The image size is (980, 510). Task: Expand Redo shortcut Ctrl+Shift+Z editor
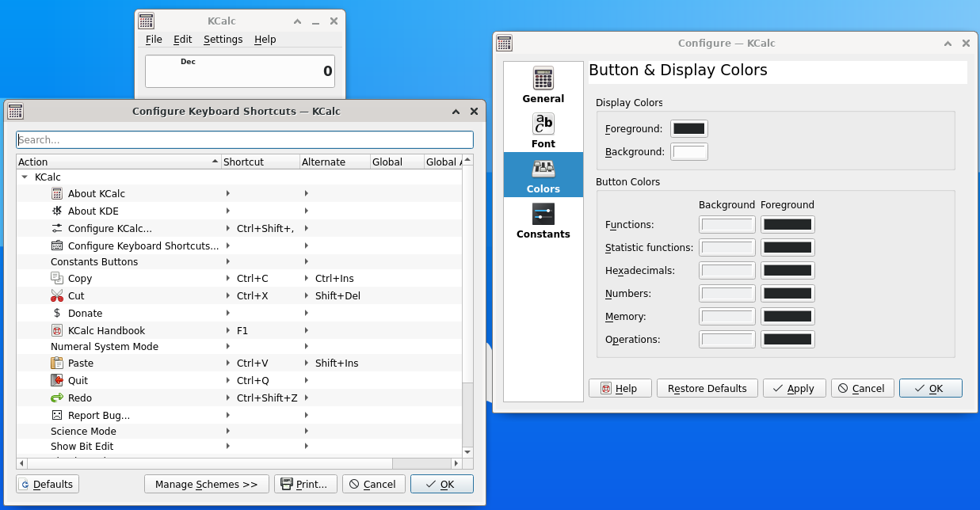(x=227, y=398)
